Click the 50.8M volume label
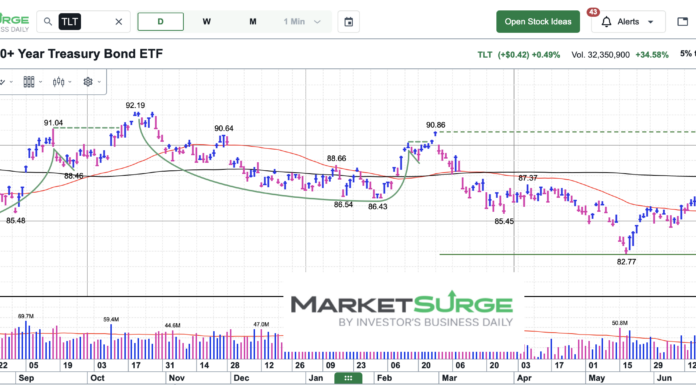696x385 pixels. (620, 323)
